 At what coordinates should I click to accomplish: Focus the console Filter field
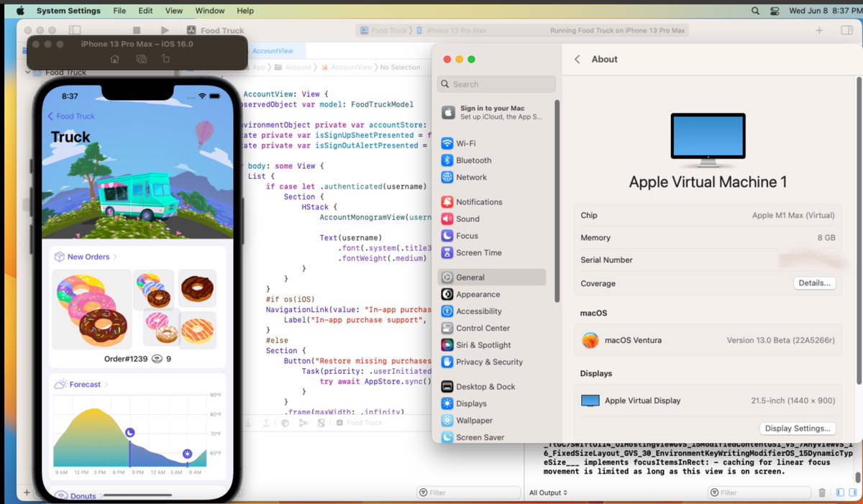758,492
